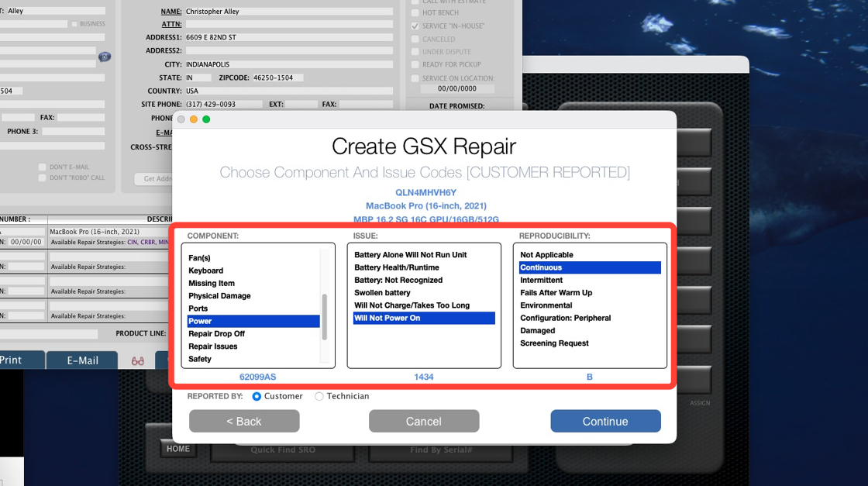Pick Environmental reproducibility
Viewport: 868px width, 486px height.
(590, 305)
